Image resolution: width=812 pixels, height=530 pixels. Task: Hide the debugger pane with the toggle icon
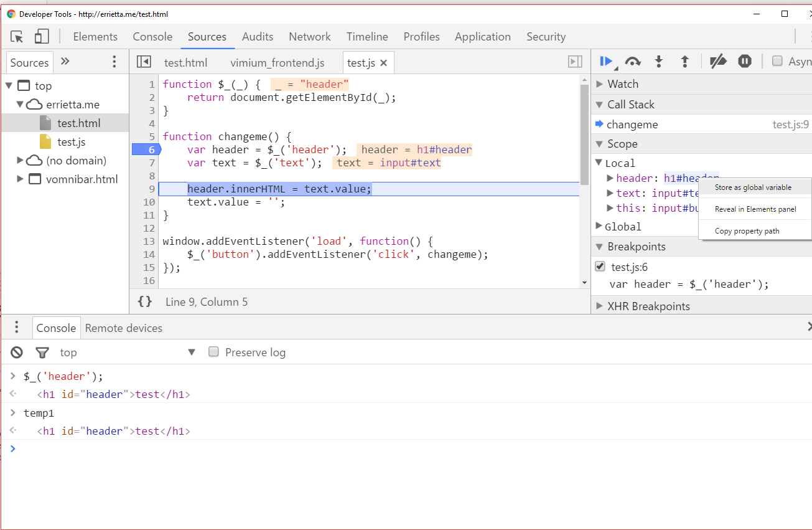click(x=575, y=62)
